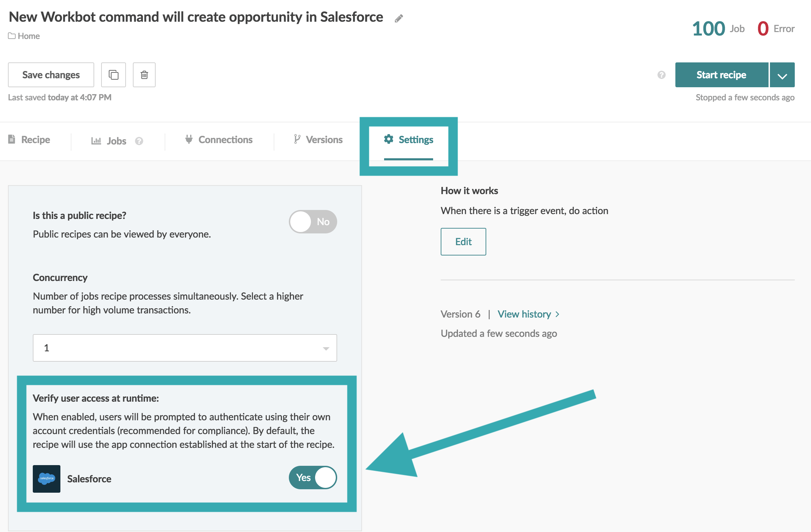Viewport: 811px width, 532px height.
Task: Open the Versions tab
Action: 318,140
